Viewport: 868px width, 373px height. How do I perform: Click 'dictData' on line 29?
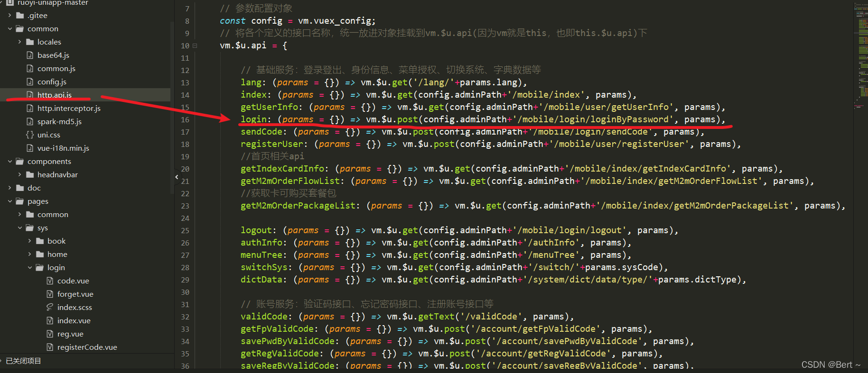point(261,280)
